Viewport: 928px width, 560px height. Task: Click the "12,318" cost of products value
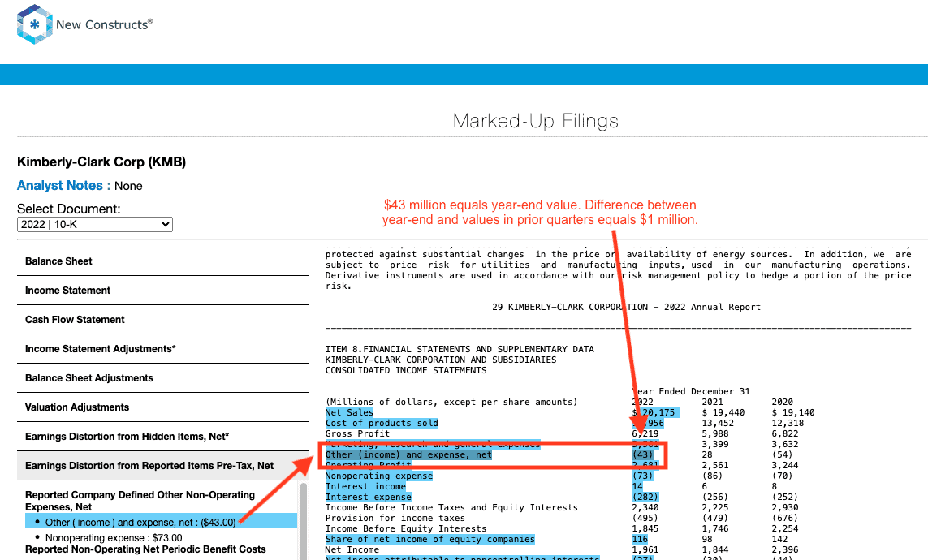pos(788,424)
